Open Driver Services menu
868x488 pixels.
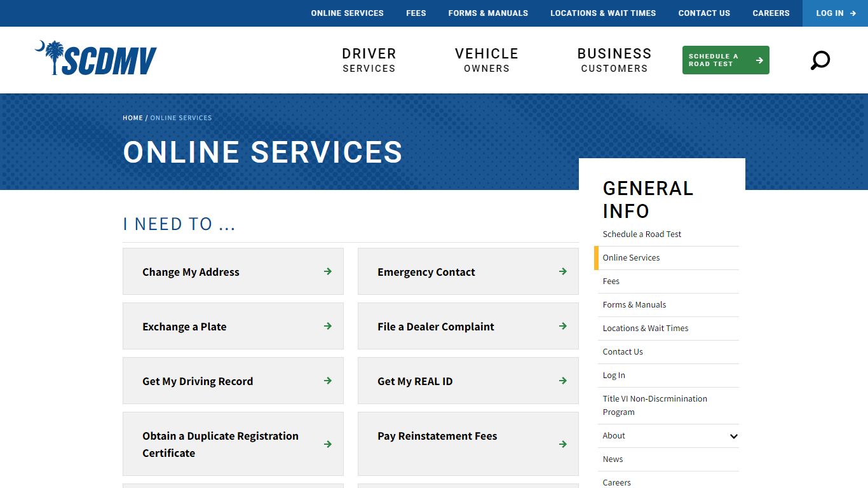click(369, 60)
